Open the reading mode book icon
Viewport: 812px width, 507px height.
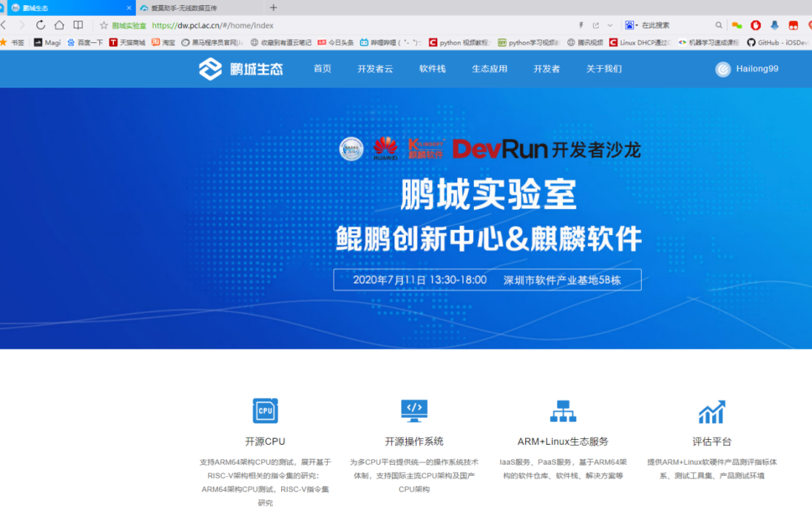tap(78, 25)
